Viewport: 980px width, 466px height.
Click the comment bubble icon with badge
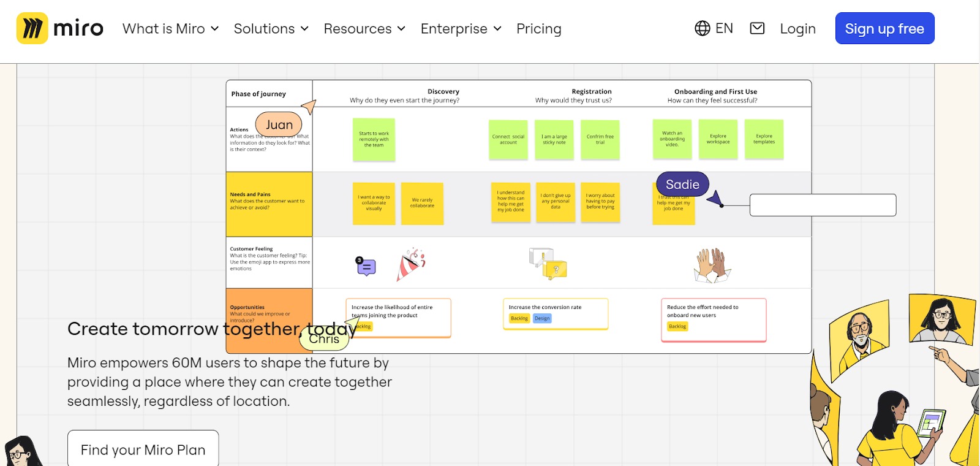pos(366,266)
